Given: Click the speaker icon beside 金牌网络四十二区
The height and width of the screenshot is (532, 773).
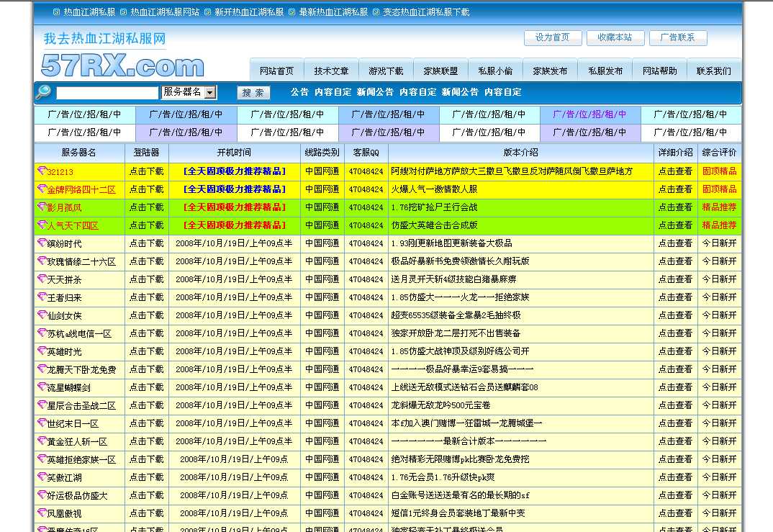Looking at the screenshot, I should tap(40, 189).
